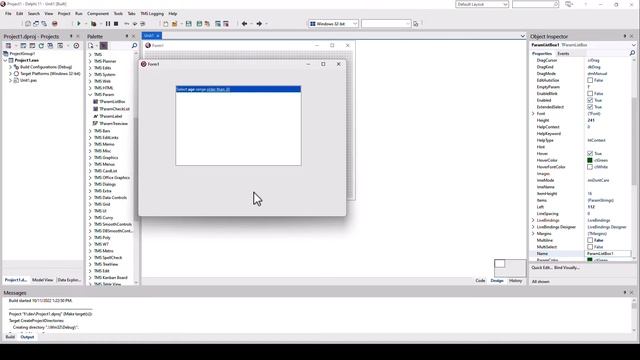Click the Run Without Debugging toolbar icon
The image size is (640, 360).
93,24
